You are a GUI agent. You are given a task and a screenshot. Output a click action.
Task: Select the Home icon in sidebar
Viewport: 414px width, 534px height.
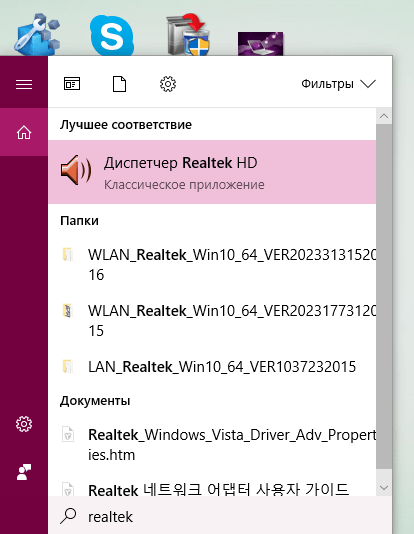pyautogui.click(x=24, y=132)
